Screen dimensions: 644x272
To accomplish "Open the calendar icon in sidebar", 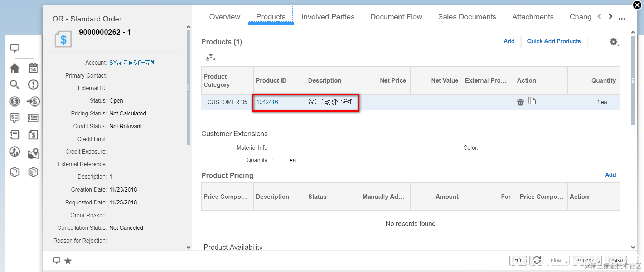I will (33, 68).
